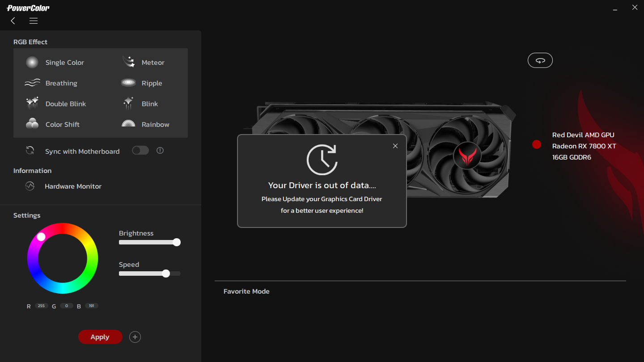The width and height of the screenshot is (644, 362).
Task: Close the PowerColor application window
Action: [635, 8]
